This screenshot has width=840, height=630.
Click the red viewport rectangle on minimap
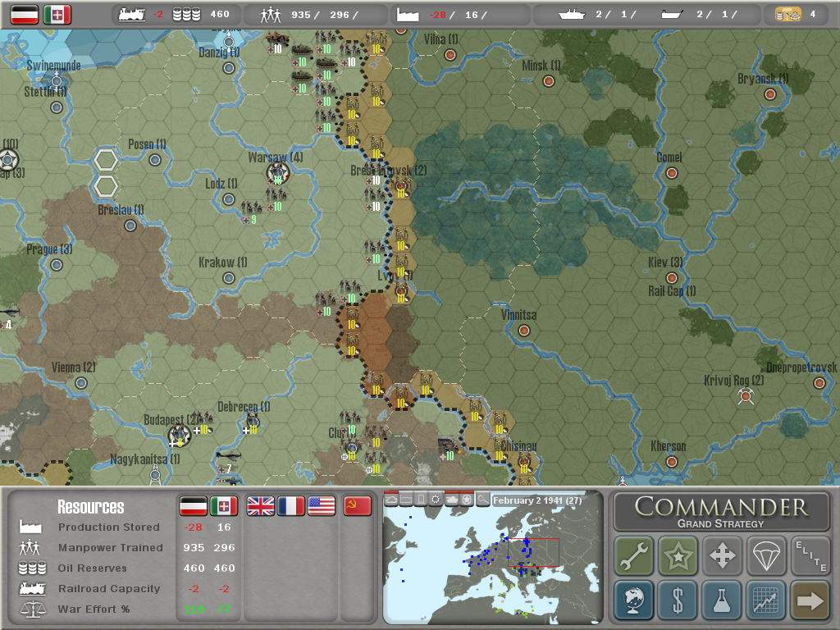point(533,552)
